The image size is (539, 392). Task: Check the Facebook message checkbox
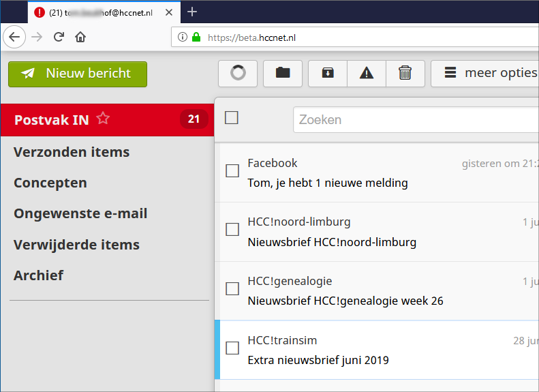(x=232, y=171)
